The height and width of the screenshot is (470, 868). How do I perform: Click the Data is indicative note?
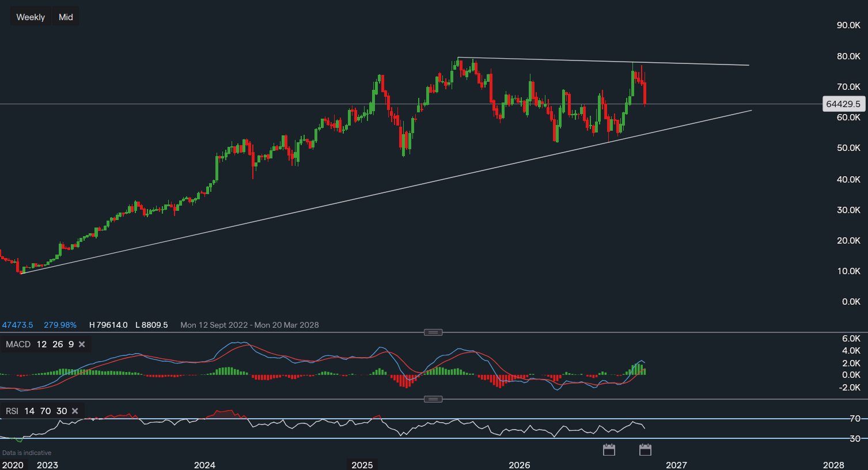[x=26, y=453]
